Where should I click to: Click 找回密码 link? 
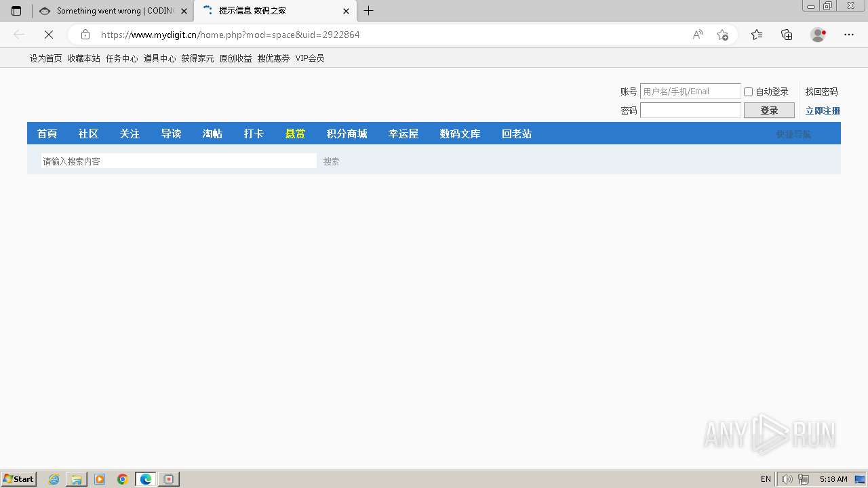[x=821, y=91]
